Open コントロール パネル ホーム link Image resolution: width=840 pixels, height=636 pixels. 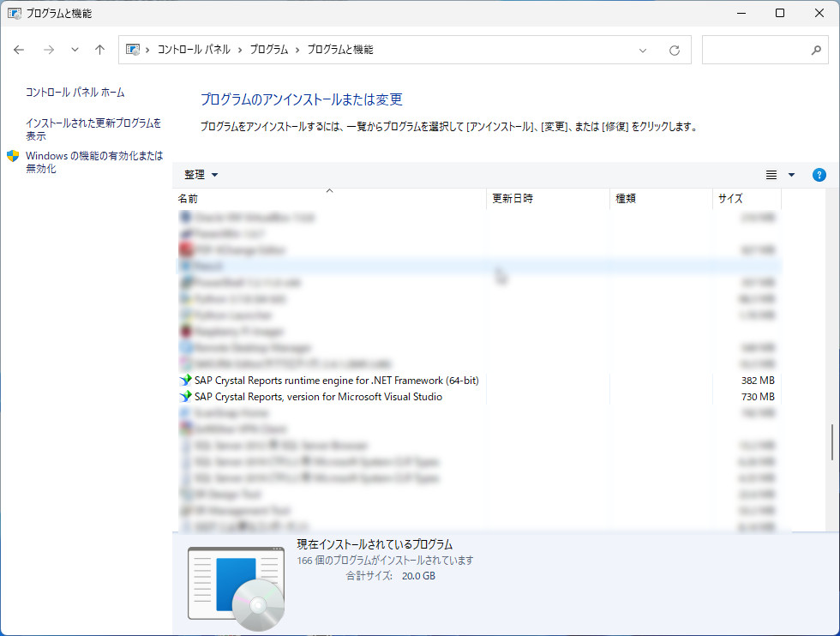[x=75, y=93]
